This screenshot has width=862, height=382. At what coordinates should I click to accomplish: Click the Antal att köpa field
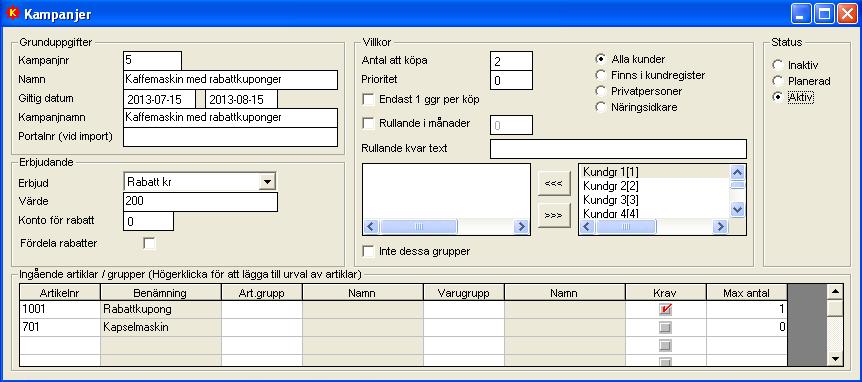coord(511,61)
